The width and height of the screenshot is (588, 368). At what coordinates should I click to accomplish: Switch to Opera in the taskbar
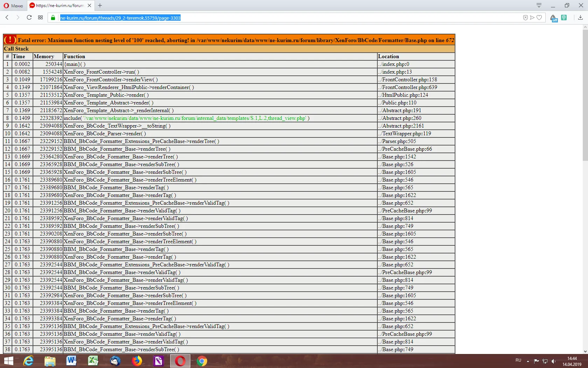pos(180,361)
